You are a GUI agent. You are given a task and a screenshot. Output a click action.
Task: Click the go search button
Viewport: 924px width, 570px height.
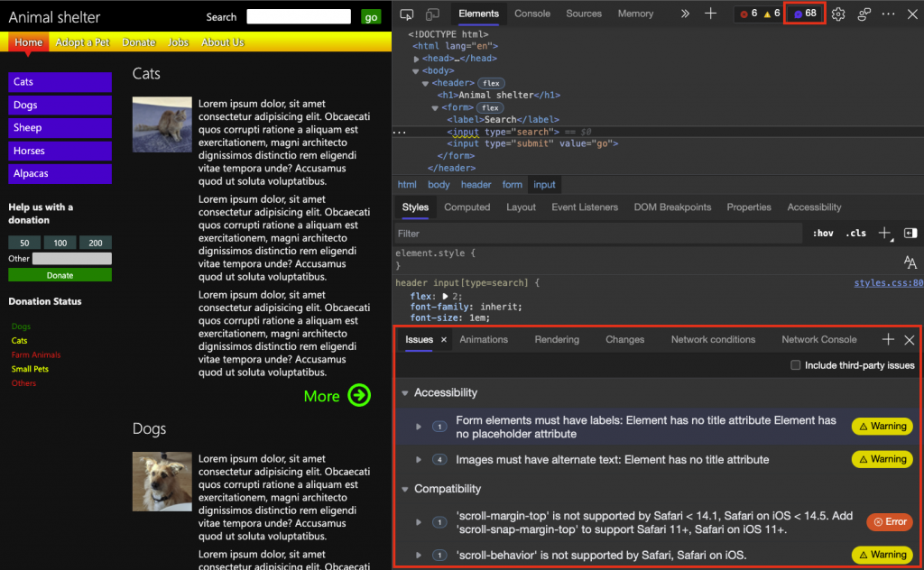(371, 17)
